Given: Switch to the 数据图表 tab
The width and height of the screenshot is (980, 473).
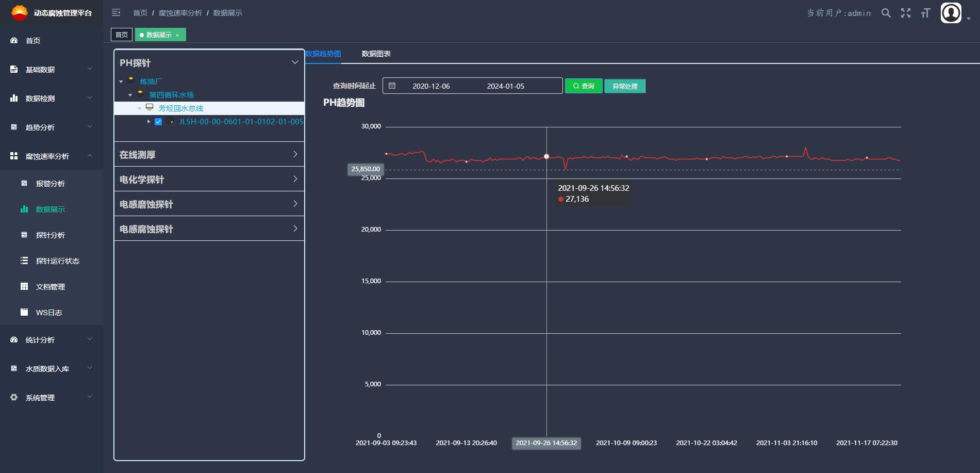Looking at the screenshot, I should coord(376,54).
